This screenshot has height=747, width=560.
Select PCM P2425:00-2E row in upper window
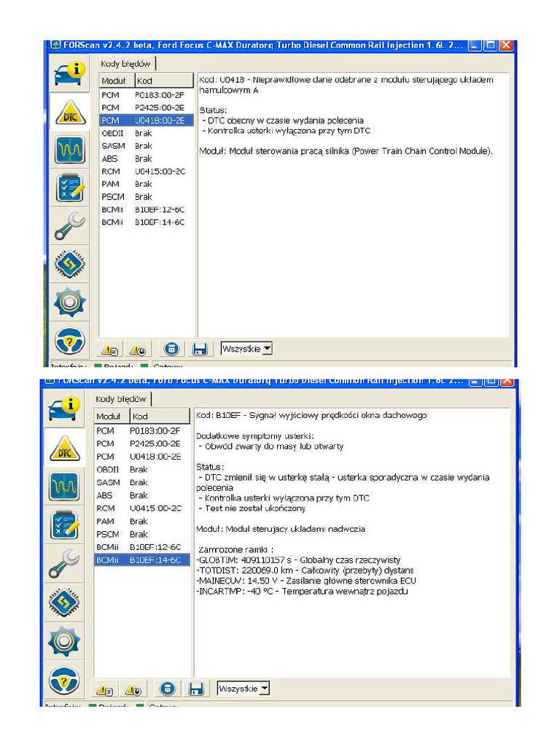click(x=147, y=108)
